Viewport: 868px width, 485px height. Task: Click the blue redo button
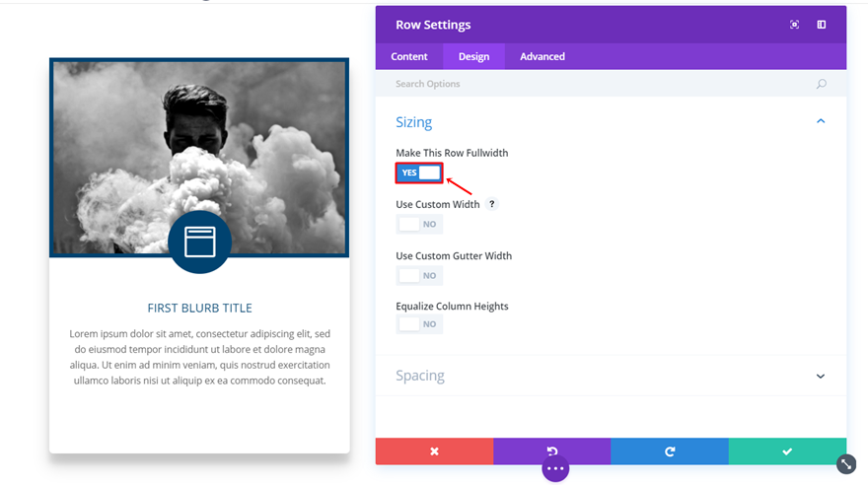[670, 451]
